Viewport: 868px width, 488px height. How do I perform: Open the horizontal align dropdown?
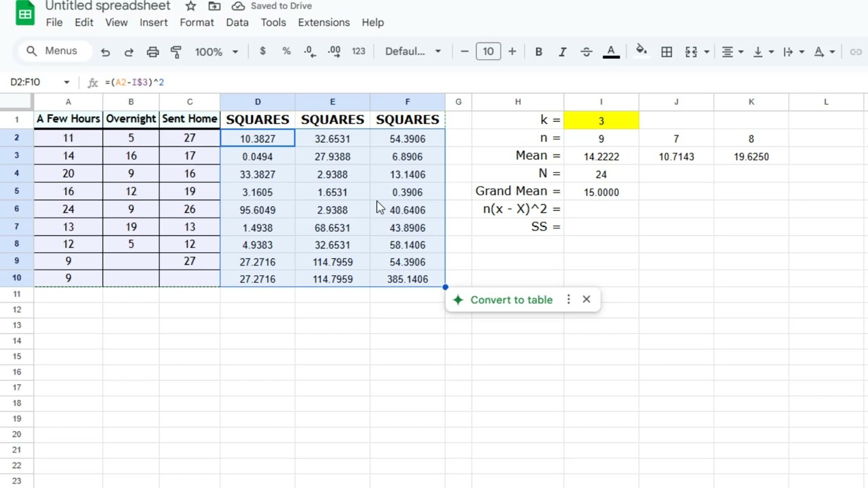(x=733, y=52)
